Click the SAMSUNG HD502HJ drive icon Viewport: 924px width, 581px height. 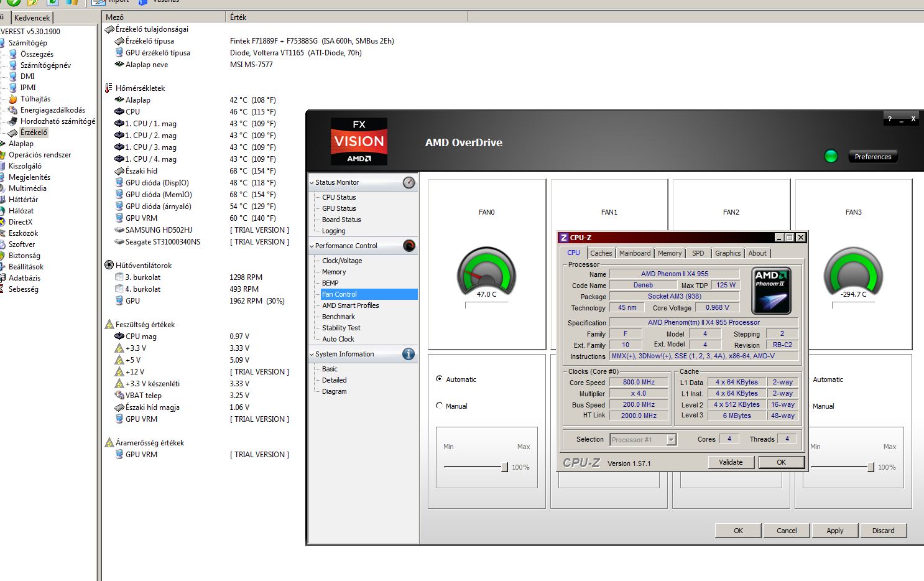pyautogui.click(x=119, y=230)
